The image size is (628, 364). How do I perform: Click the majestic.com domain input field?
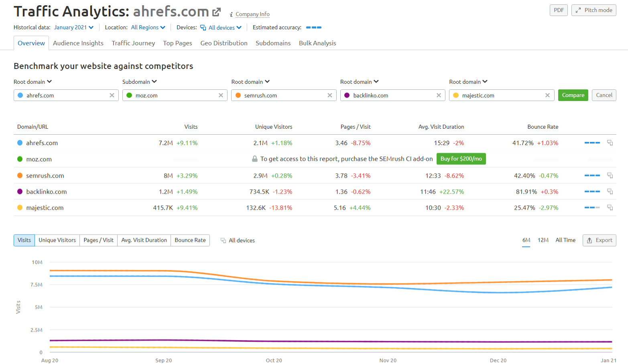click(500, 95)
